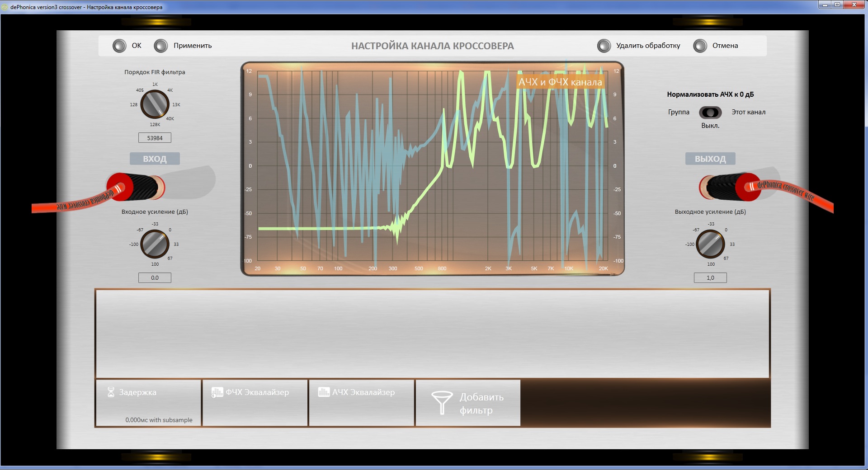Click the ВХОД label button
This screenshot has width=868, height=470.
coord(155,159)
